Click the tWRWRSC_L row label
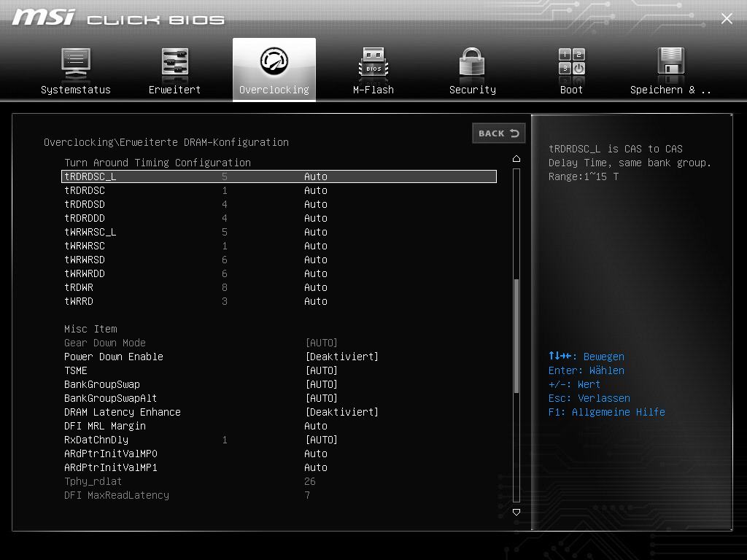The height and width of the screenshot is (560, 747). click(90, 232)
